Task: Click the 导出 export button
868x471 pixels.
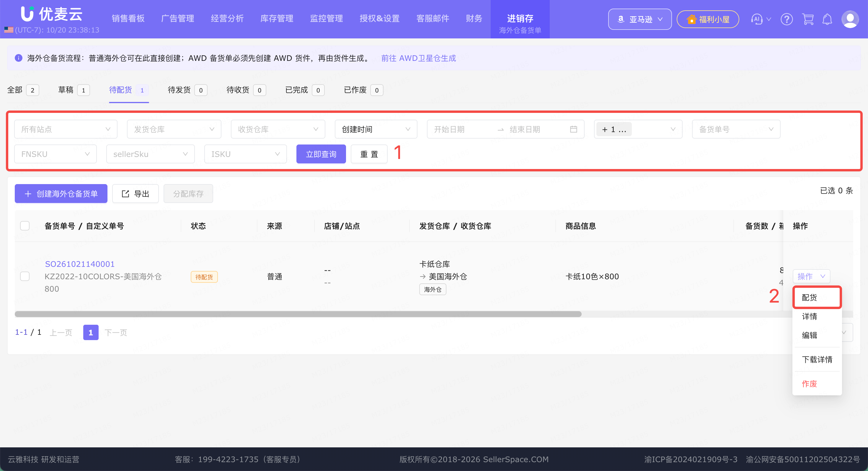Action: click(136, 194)
